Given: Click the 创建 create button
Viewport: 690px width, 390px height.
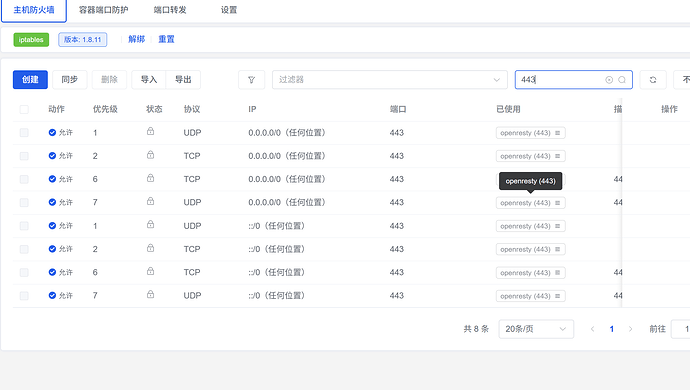Looking at the screenshot, I should (30, 80).
